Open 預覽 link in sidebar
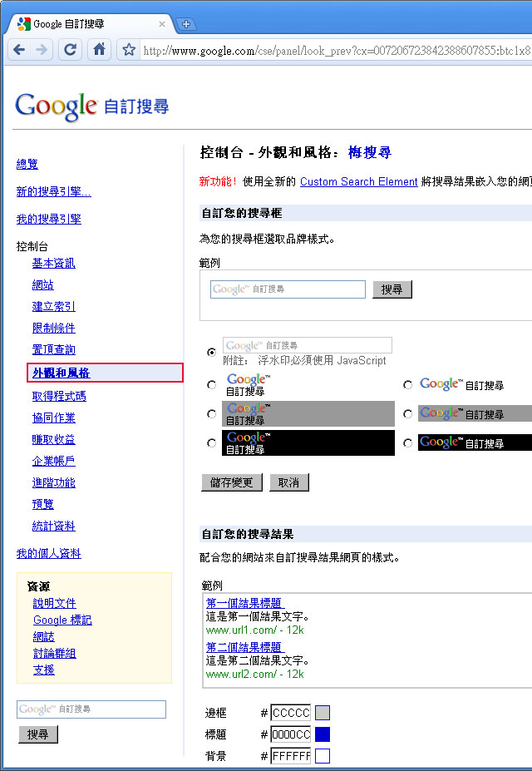532x771 pixels. [42, 504]
